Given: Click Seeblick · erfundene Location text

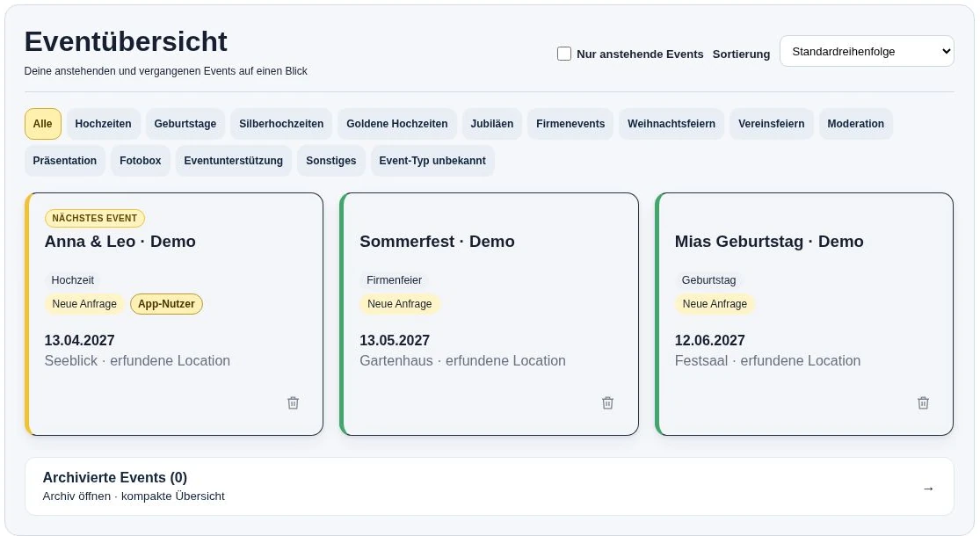Looking at the screenshot, I should point(137,360).
